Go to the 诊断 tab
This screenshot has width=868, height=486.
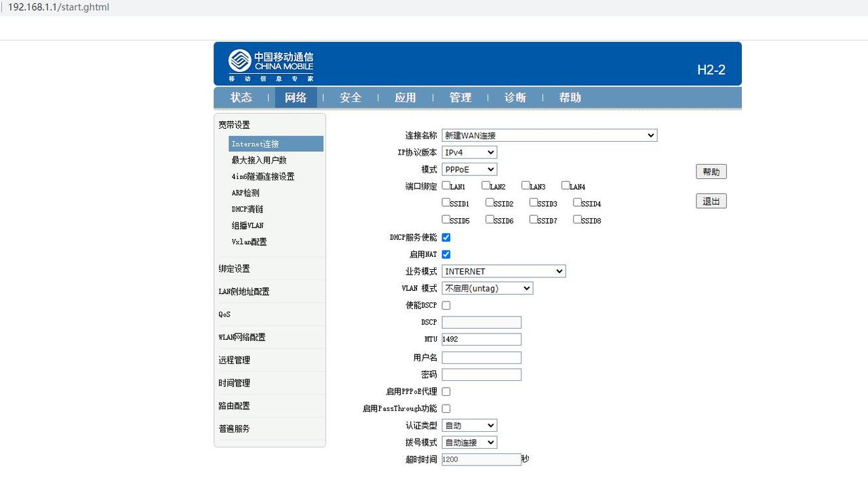click(515, 98)
